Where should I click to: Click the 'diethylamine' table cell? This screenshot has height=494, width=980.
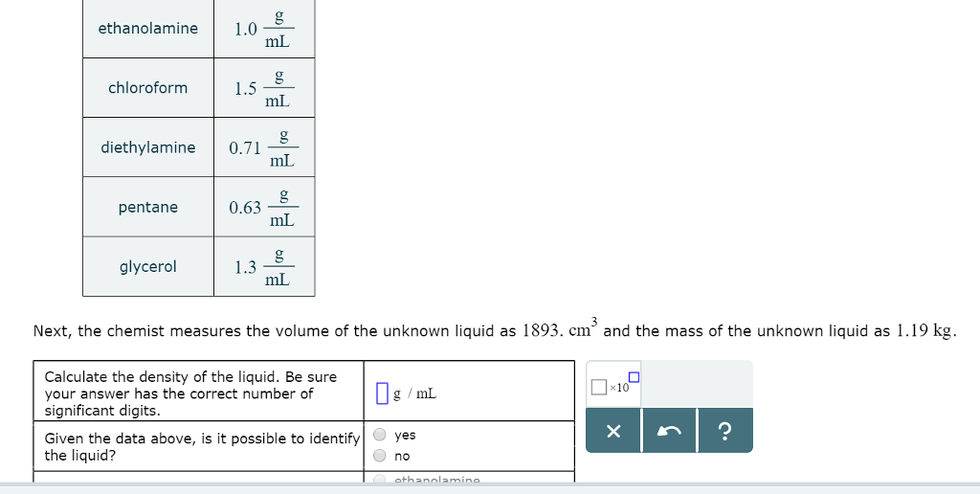[x=148, y=146]
